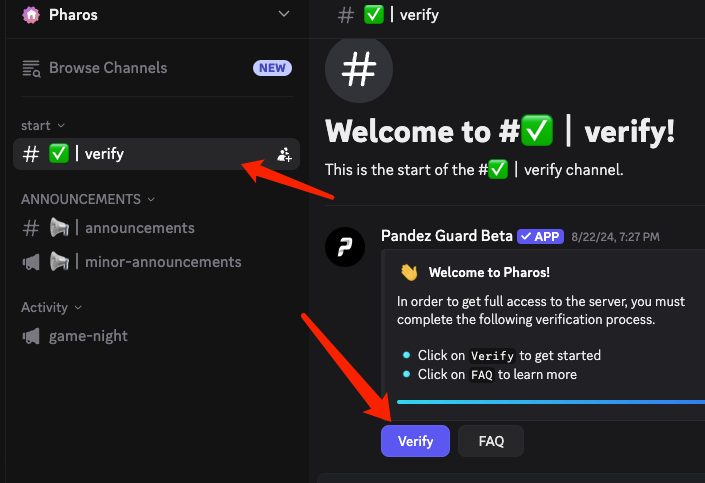Click the Pharos server icon
Image resolution: width=705 pixels, height=483 pixels.
[x=31, y=15]
